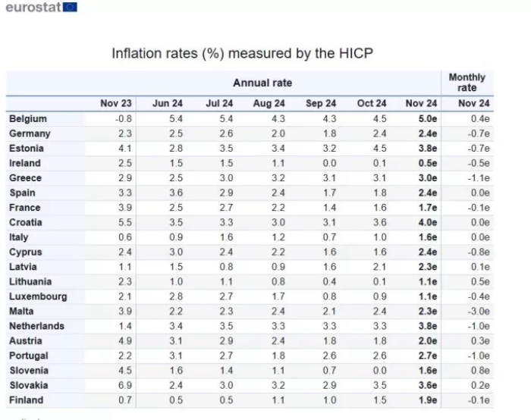The height and width of the screenshot is (420, 531).
Task: Click the eurostat EU flag logo
Action: 68,7
